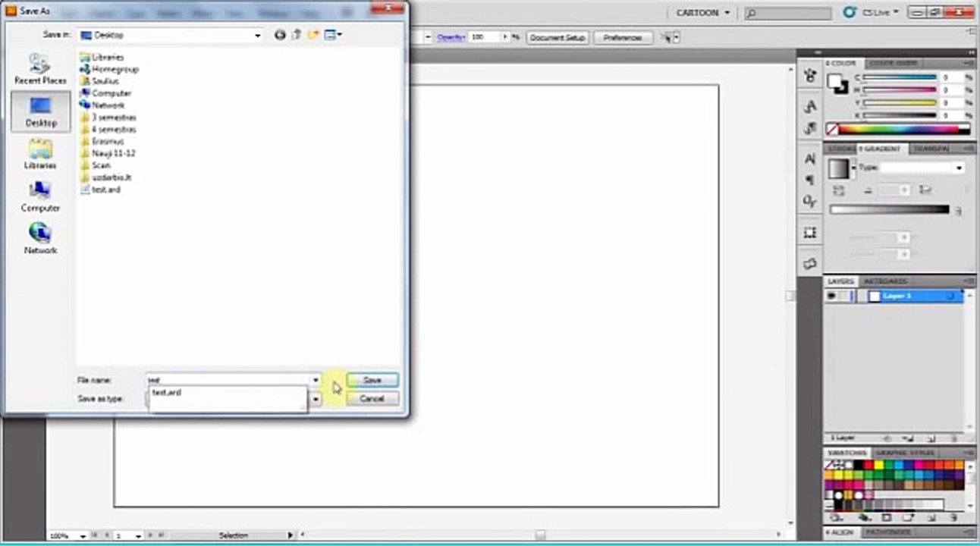Open the Computer entry in file list
980x546 pixels.
[x=105, y=93]
